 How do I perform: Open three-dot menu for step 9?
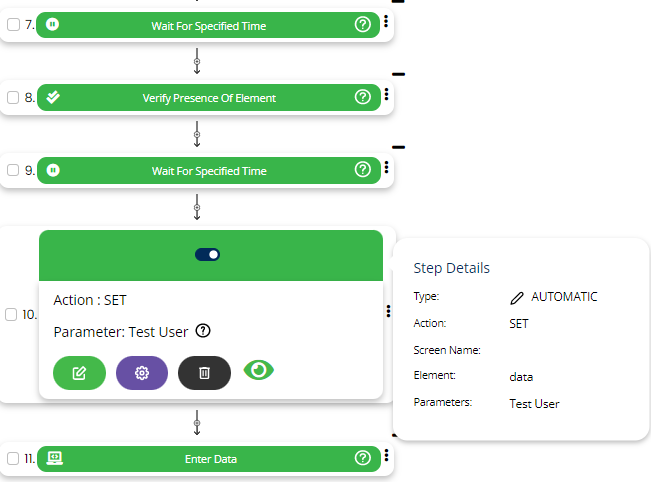[386, 169]
